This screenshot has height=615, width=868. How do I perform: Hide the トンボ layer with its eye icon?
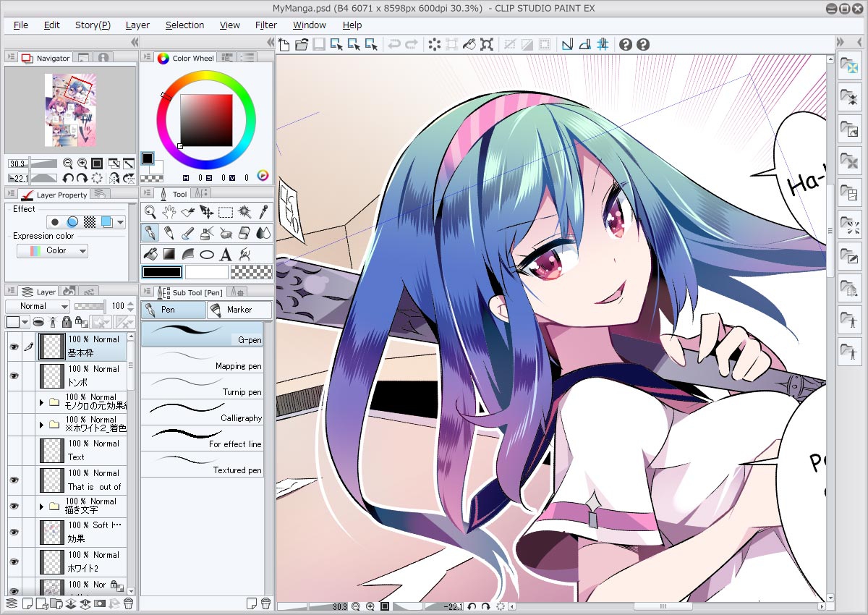[x=13, y=376]
